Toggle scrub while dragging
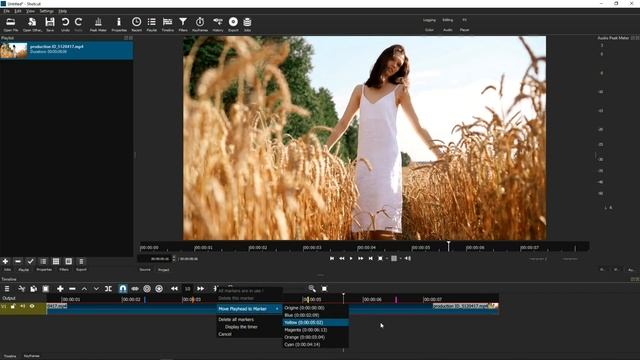The height and width of the screenshot is (360, 640). pos(135,289)
